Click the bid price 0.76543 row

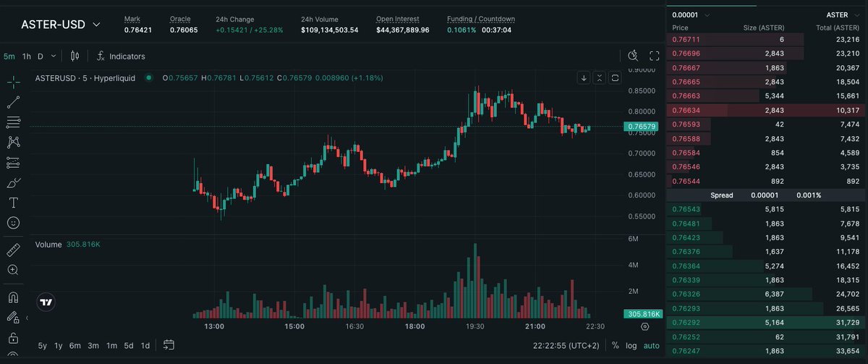pos(767,209)
